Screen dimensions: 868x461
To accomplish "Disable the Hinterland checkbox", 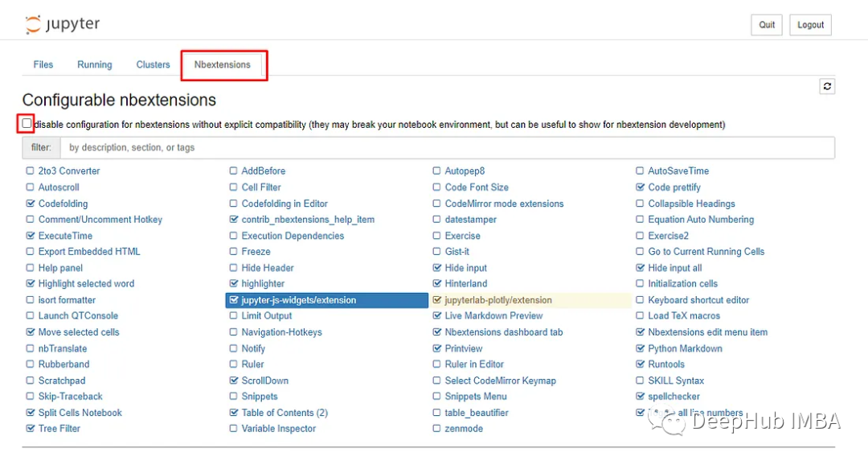I will tap(436, 283).
